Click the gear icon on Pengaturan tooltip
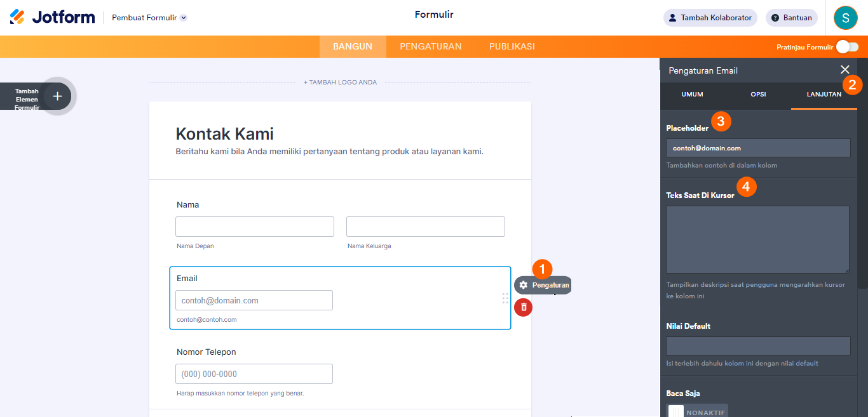 (523, 285)
